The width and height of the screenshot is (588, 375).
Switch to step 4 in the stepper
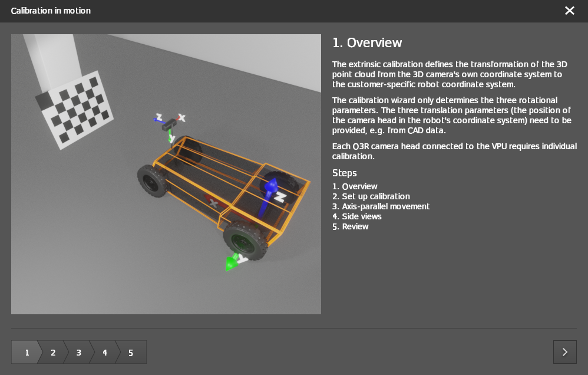click(x=104, y=353)
